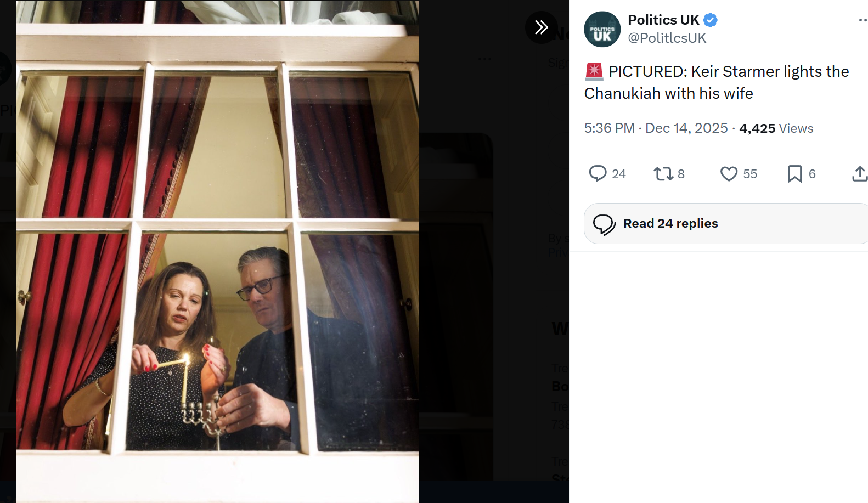View the 4,425 Views analytics
This screenshot has height=503, width=868.
[776, 128]
